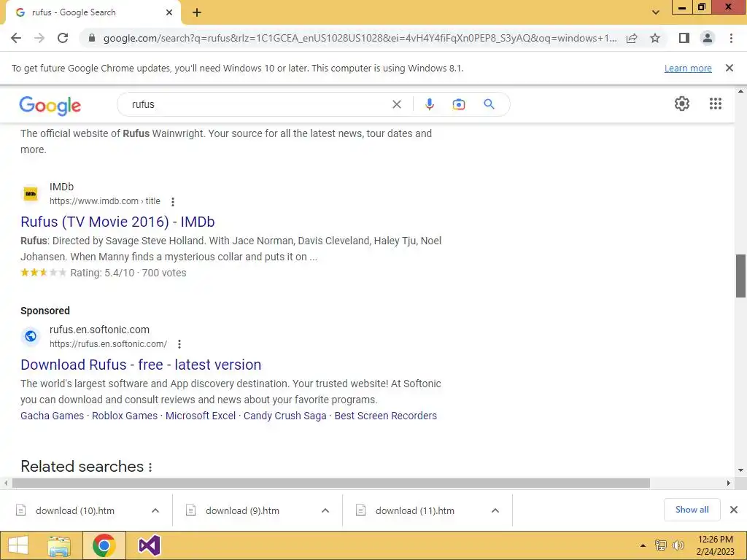Screen dimensions: 747x560
Task: Click the https://www.imdb.com › title URL
Action: point(105,201)
